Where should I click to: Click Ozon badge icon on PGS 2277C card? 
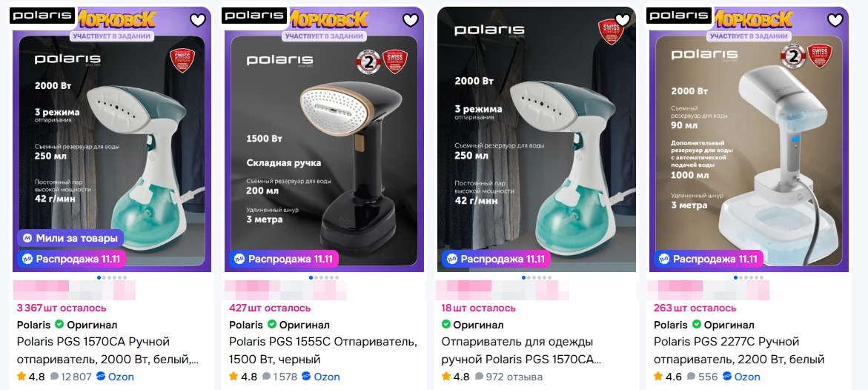pos(727,377)
